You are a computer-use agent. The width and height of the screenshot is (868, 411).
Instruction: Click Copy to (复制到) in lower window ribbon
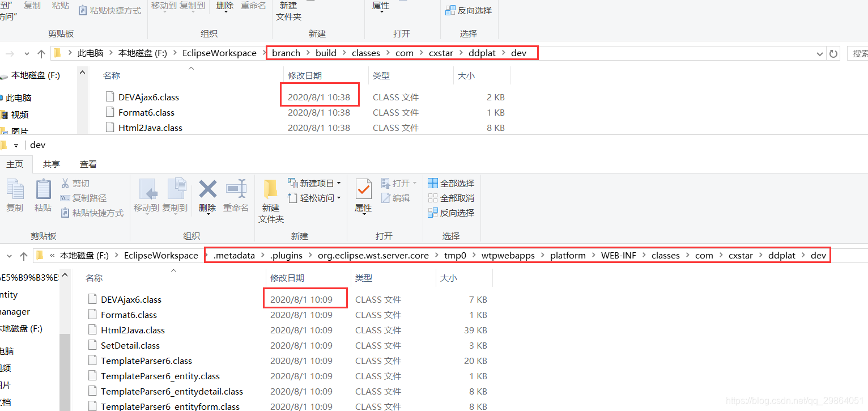pos(175,196)
